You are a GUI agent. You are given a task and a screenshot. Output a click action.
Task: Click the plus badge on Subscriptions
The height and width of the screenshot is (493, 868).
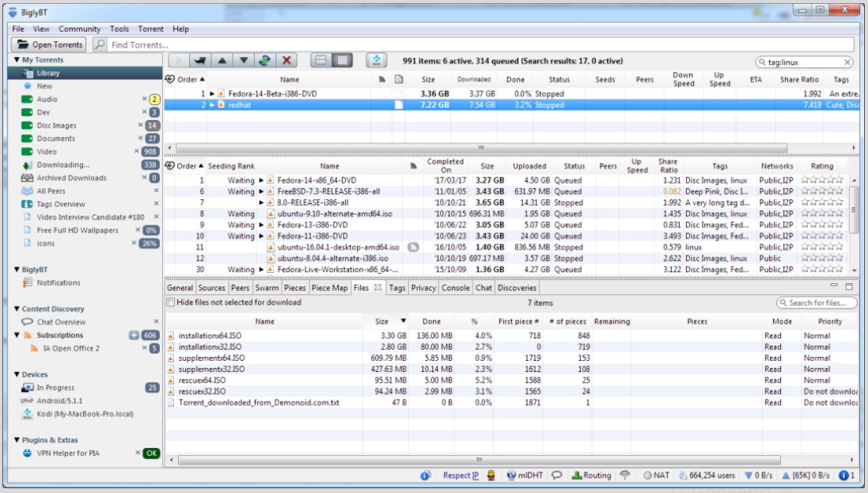click(x=134, y=336)
